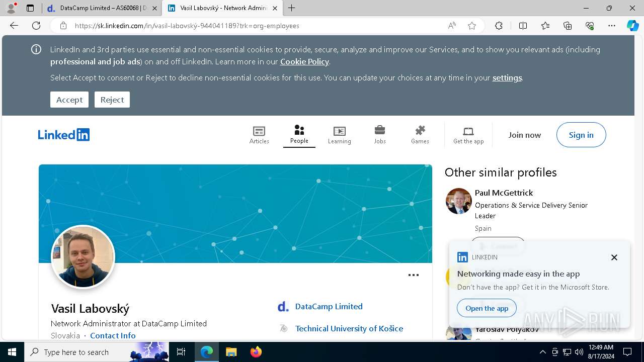Enable split screen view
644x362 pixels.
click(523, 26)
